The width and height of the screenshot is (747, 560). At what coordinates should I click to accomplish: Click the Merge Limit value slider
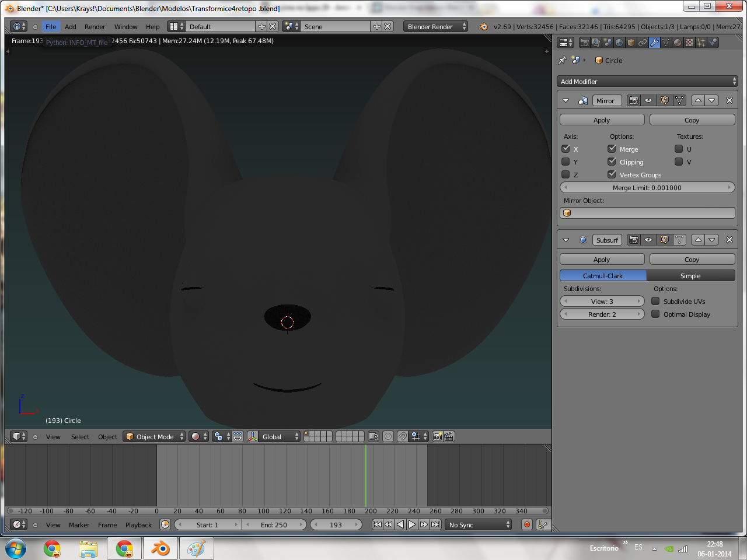point(647,188)
